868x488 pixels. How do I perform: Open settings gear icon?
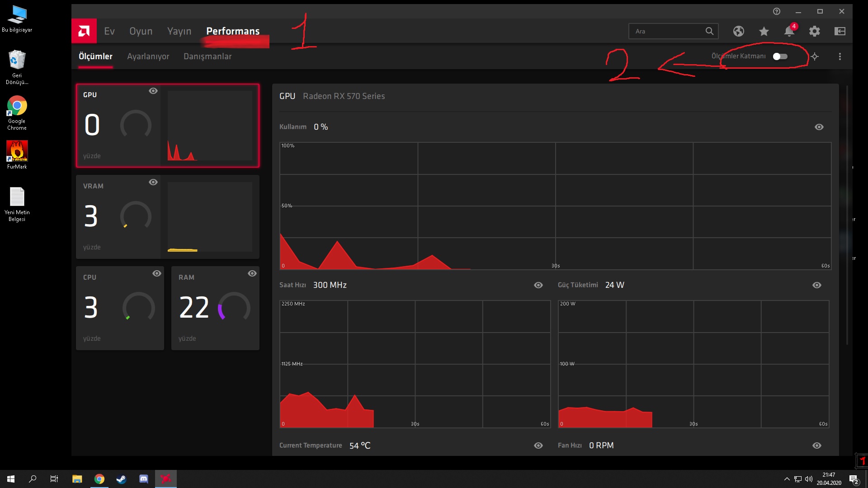(815, 31)
